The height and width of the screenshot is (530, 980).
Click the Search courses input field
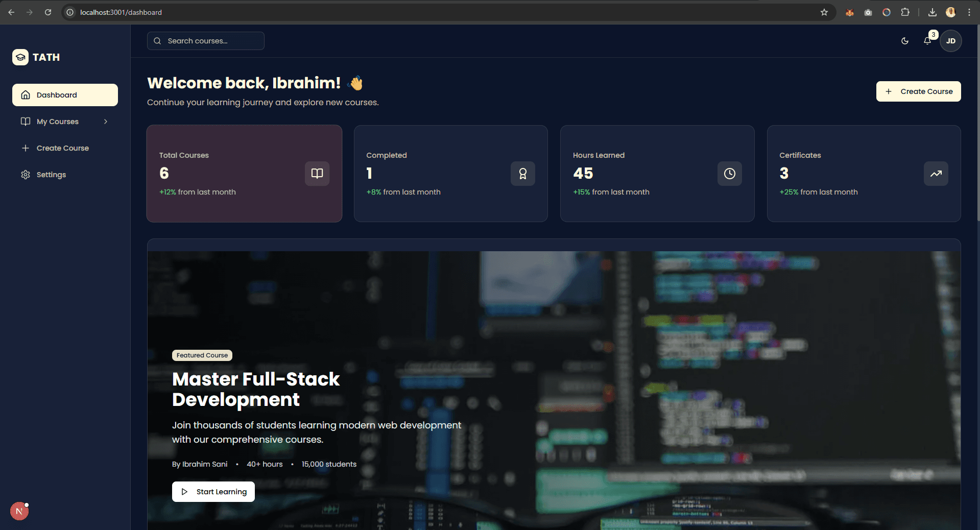click(x=209, y=41)
